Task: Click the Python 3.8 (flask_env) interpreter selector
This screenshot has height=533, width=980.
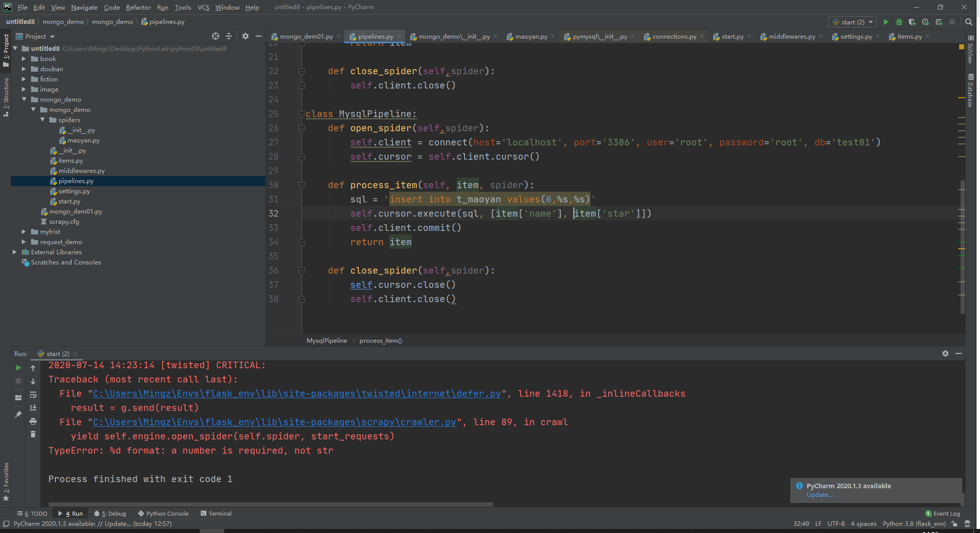Action: tap(914, 524)
